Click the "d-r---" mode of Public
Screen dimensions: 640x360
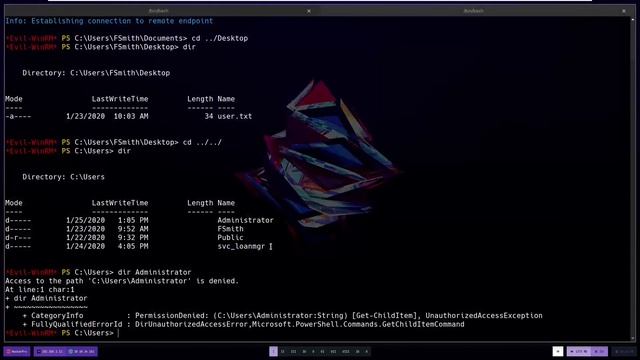pos(18,238)
